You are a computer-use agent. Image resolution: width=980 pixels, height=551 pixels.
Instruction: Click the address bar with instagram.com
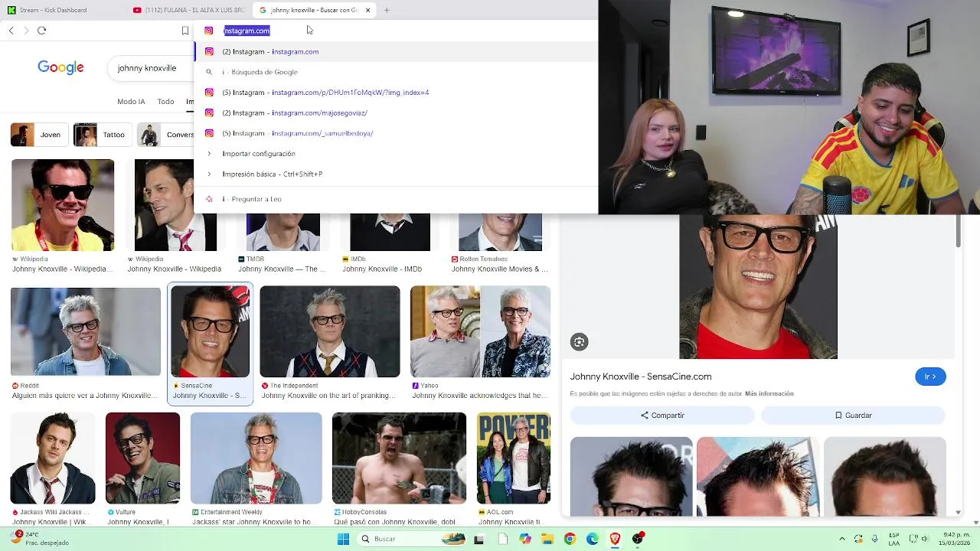click(396, 31)
